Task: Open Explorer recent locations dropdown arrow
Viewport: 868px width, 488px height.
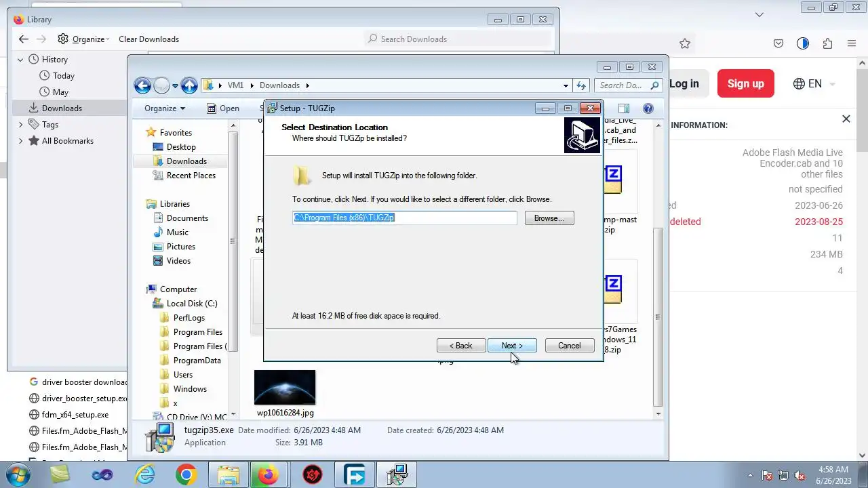Action: (x=175, y=86)
